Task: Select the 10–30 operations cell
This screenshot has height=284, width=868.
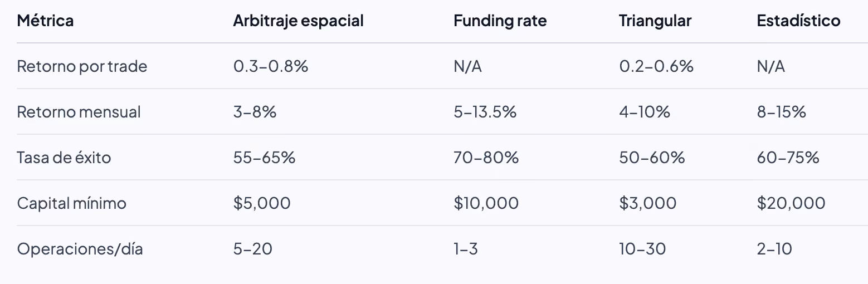Action: click(x=642, y=248)
